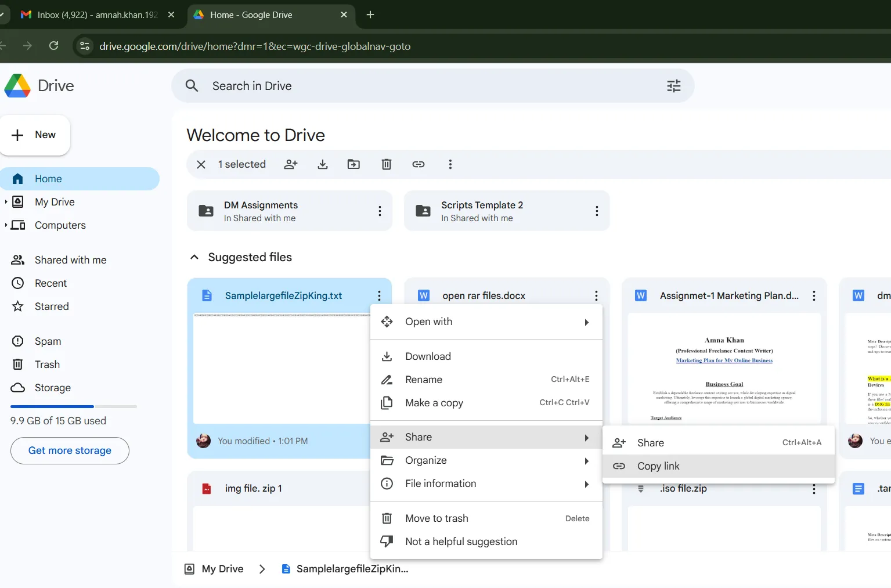This screenshot has height=588, width=891.
Task: Open SamplelargefileZipKing.txt thumbnail preview
Action: 282,368
